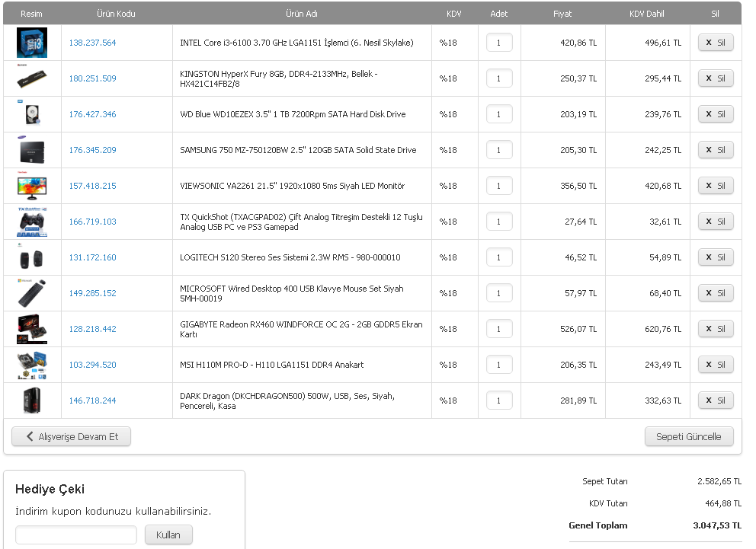This screenshot has height=549, width=756.
Task: Focus quantity field for Logitech S120
Action: pos(499,257)
